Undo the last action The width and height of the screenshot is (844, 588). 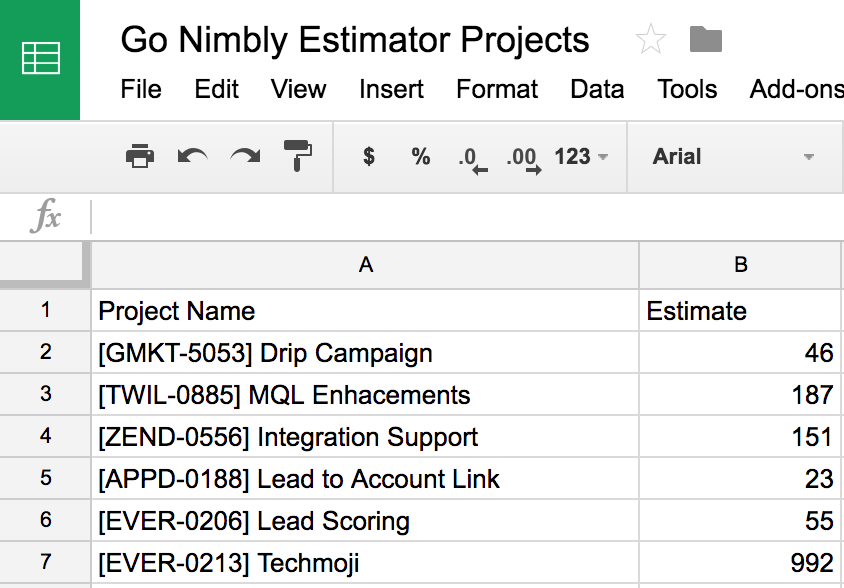click(192, 156)
